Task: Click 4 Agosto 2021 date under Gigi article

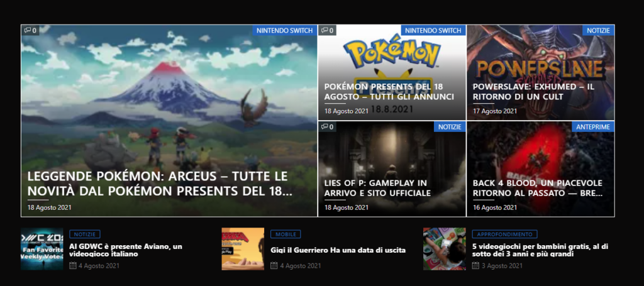Action: point(301,266)
